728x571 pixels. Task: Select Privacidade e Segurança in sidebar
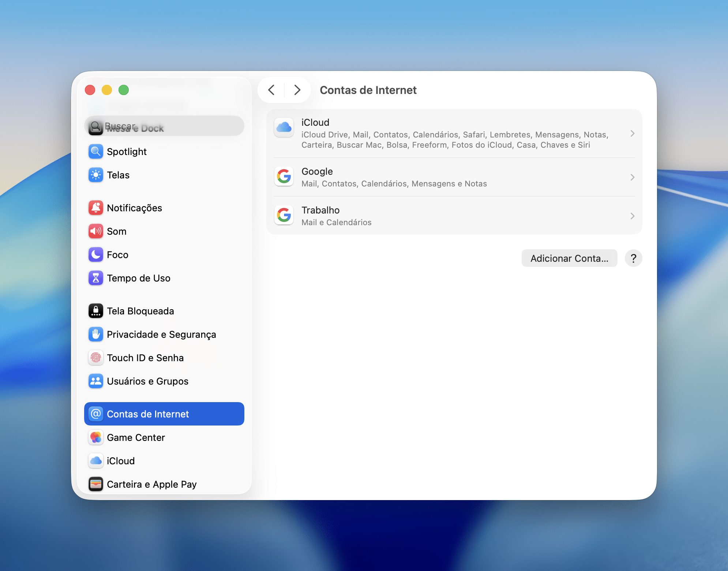pos(161,334)
